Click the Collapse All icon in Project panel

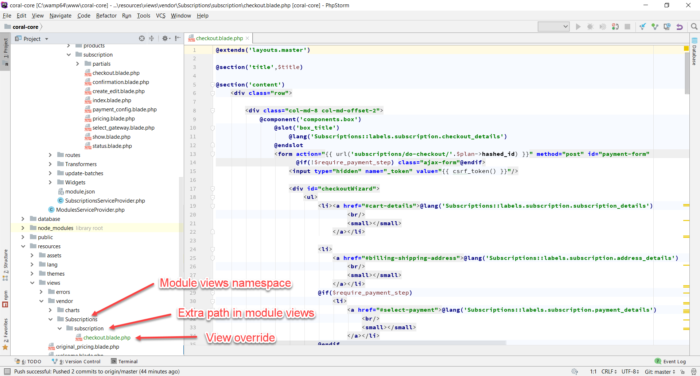click(x=151, y=38)
